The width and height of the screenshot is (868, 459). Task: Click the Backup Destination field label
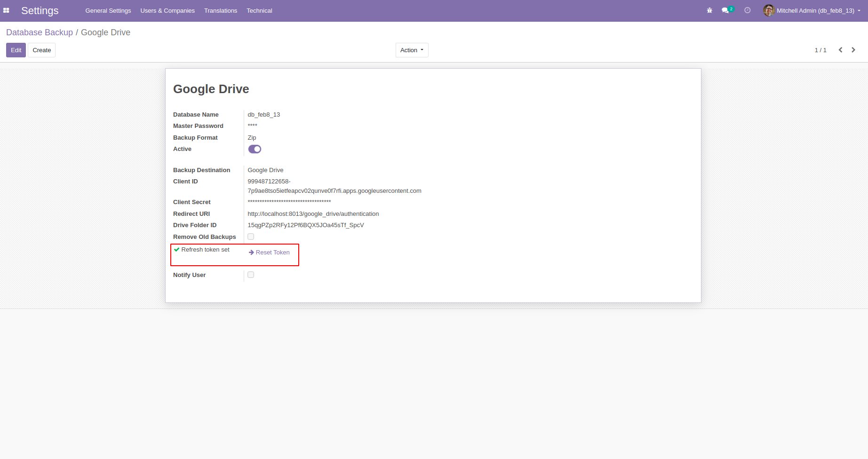coord(202,170)
